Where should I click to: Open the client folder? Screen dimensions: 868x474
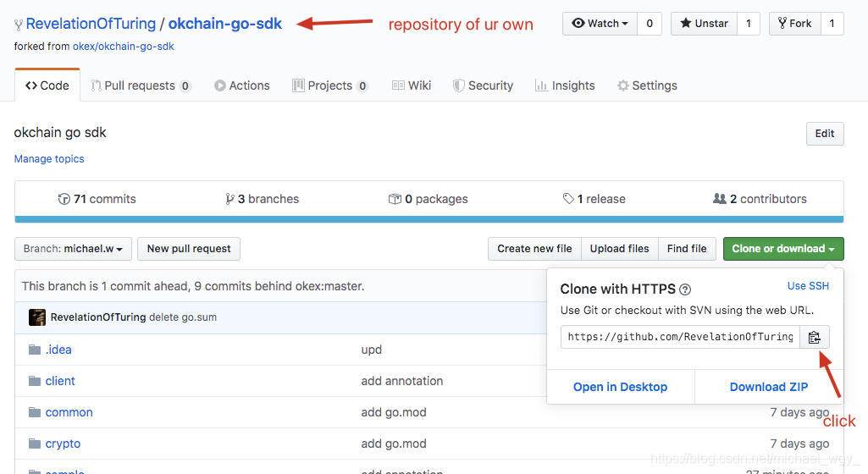click(60, 381)
